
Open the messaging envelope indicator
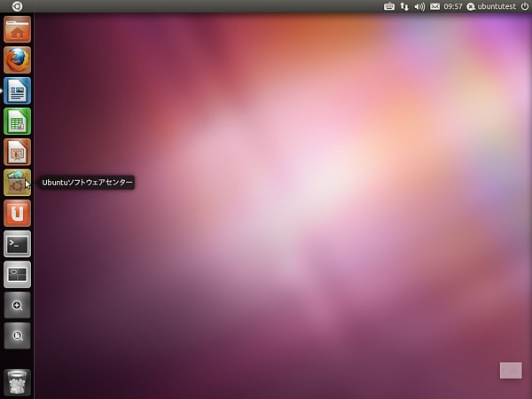click(434, 6)
